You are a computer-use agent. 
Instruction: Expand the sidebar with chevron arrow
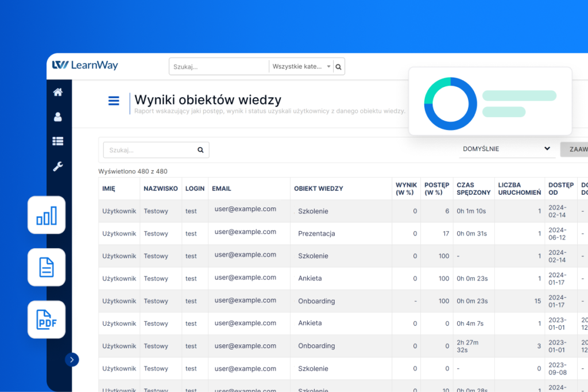click(72, 360)
